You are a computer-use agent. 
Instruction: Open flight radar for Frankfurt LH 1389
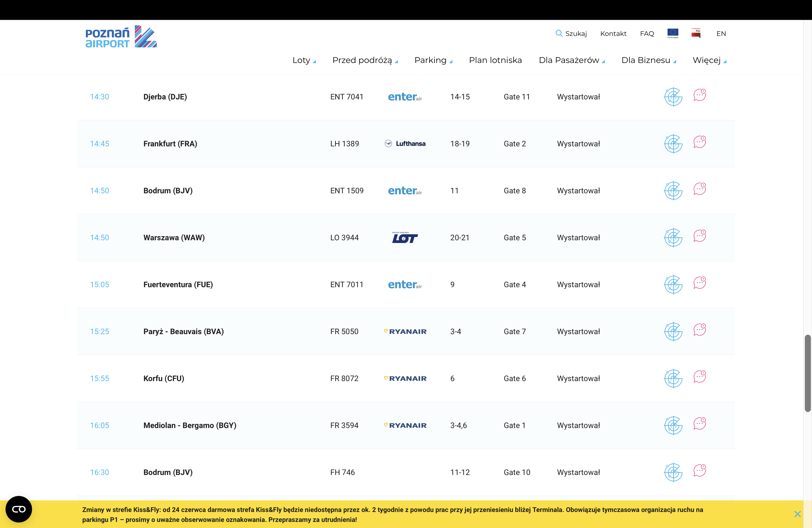tap(673, 144)
